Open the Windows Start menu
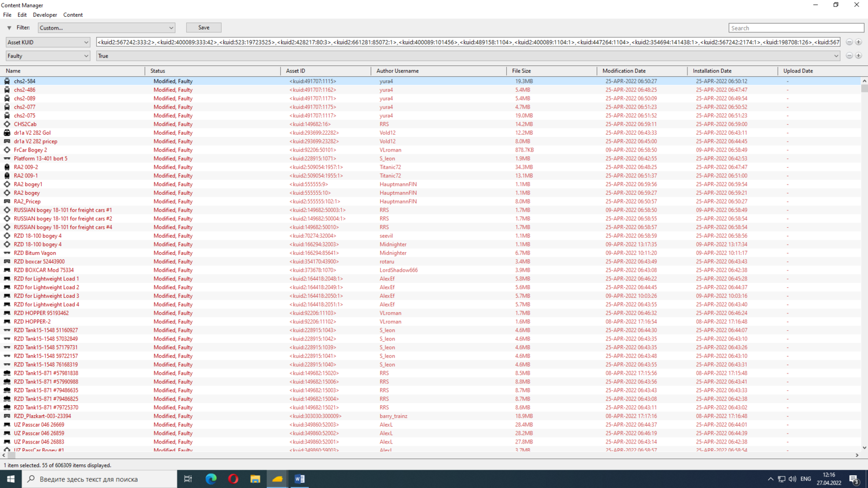 tap(10, 479)
